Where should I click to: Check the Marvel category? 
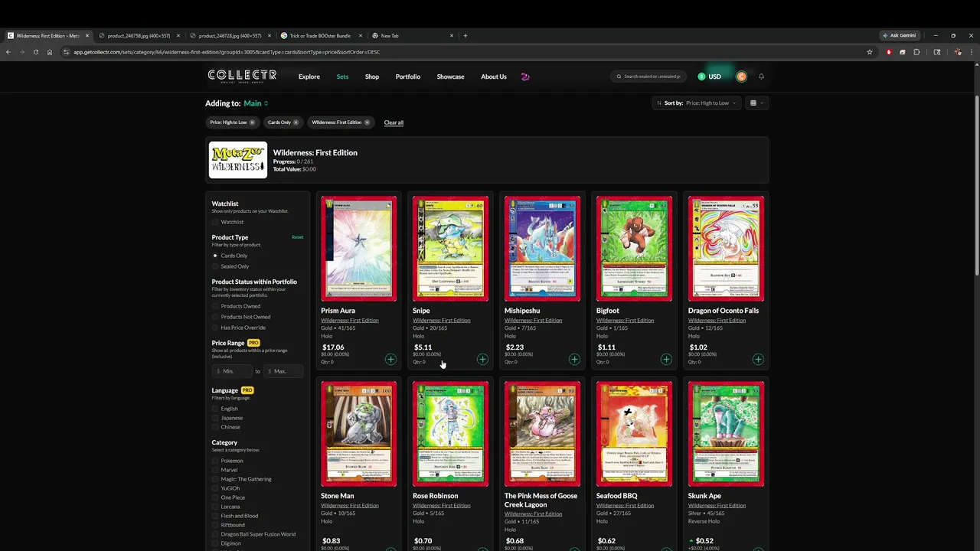pos(215,470)
